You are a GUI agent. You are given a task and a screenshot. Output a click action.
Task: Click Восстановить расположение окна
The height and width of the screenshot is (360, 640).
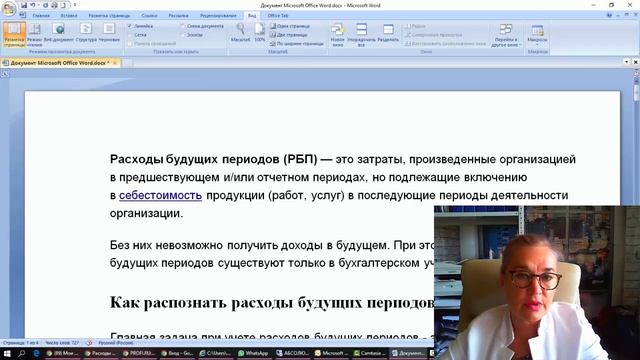445,44
